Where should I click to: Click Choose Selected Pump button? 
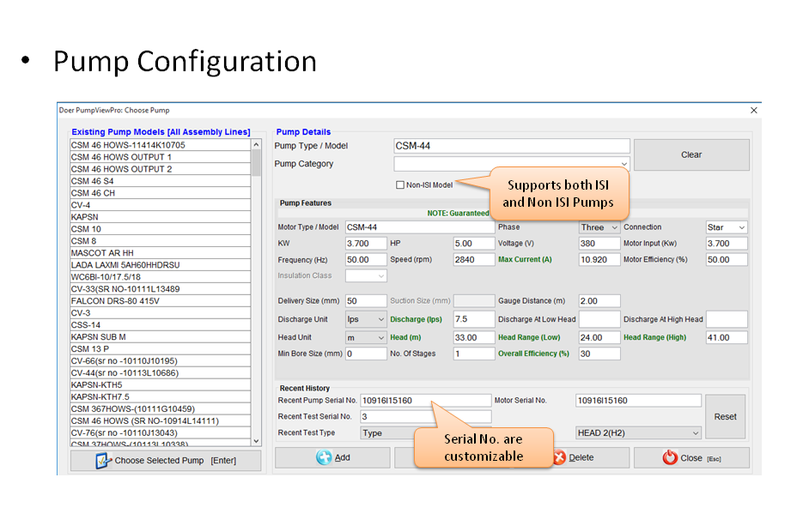[x=165, y=461]
